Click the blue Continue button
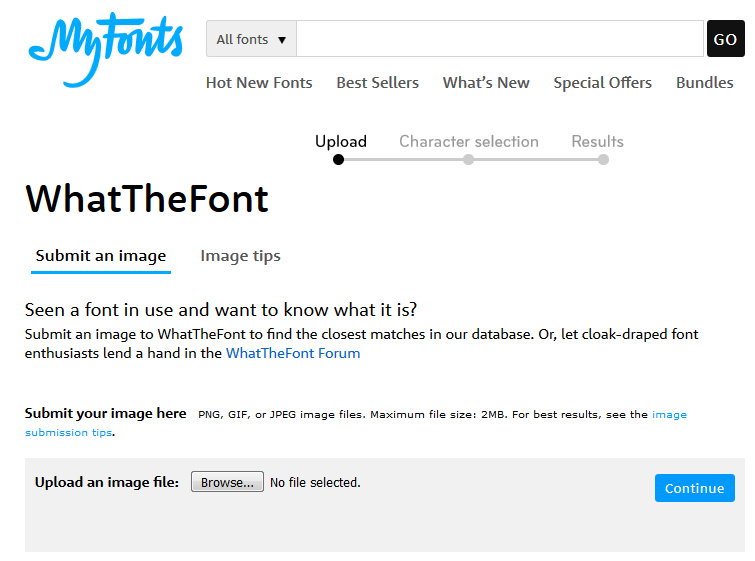 click(x=694, y=488)
